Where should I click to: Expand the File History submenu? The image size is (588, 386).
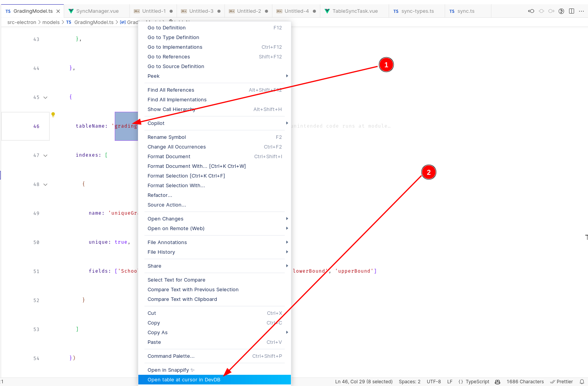pyautogui.click(x=215, y=252)
